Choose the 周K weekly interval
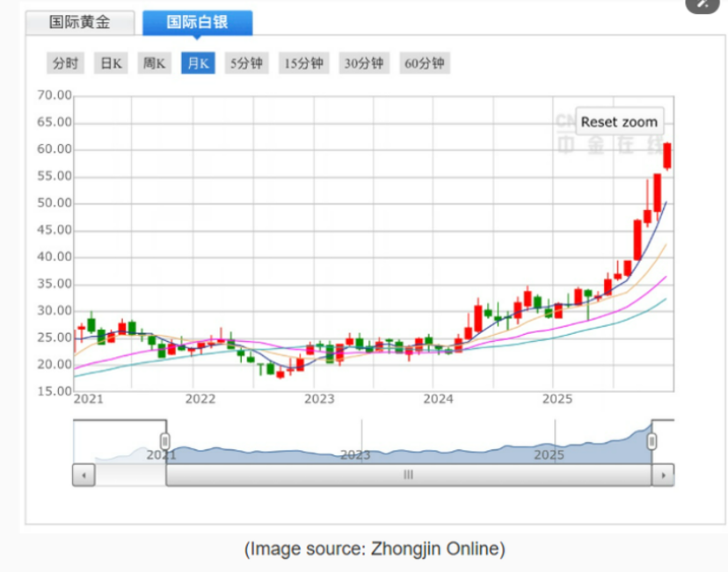Screen dimensions: 728x573 (155, 63)
